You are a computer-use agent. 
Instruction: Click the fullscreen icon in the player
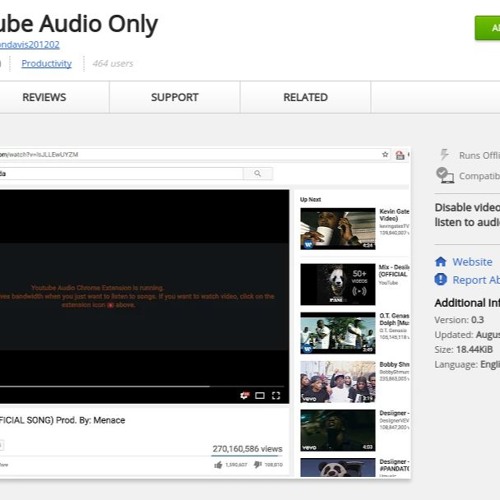coord(276,396)
